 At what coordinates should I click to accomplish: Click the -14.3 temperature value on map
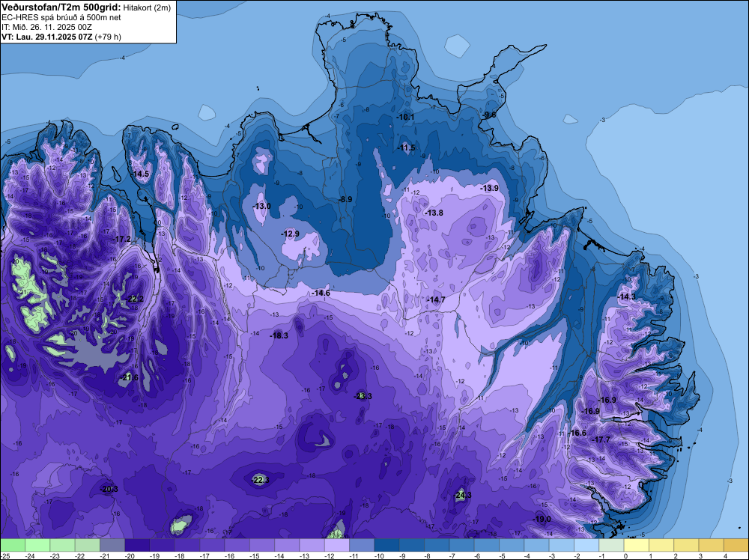pos(626,296)
